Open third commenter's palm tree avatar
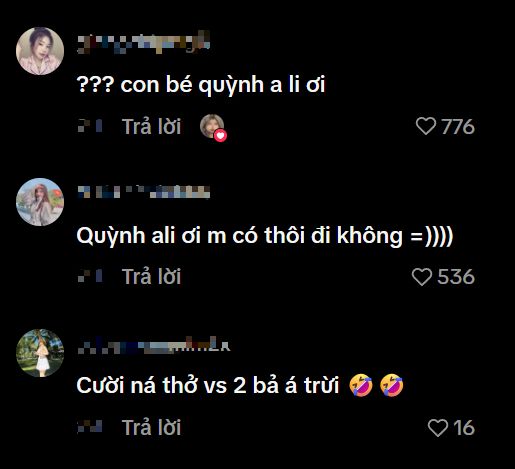This screenshot has height=469, width=515. pos(40,353)
